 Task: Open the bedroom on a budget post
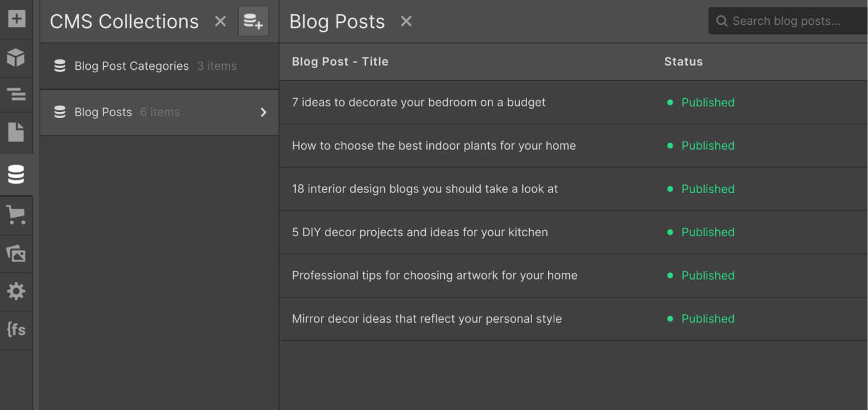point(419,103)
